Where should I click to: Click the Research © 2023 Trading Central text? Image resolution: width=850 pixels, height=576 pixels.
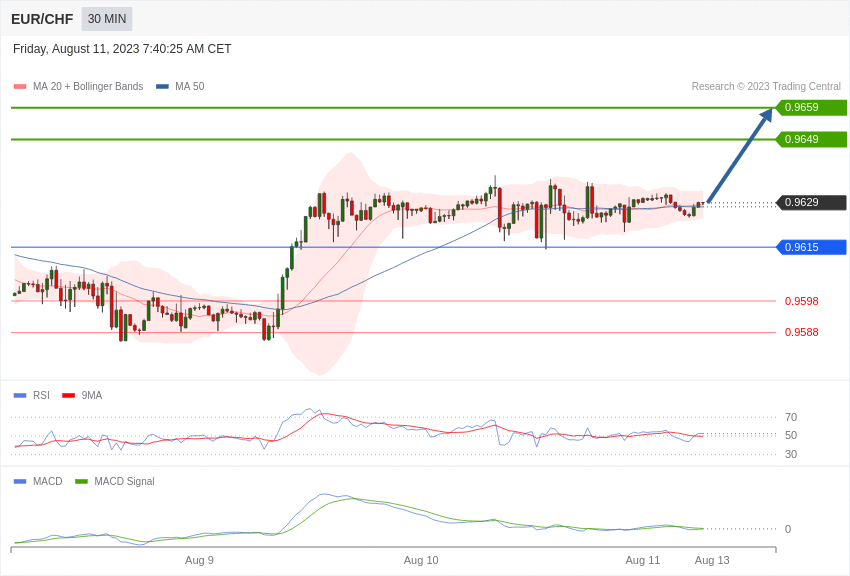[766, 87]
